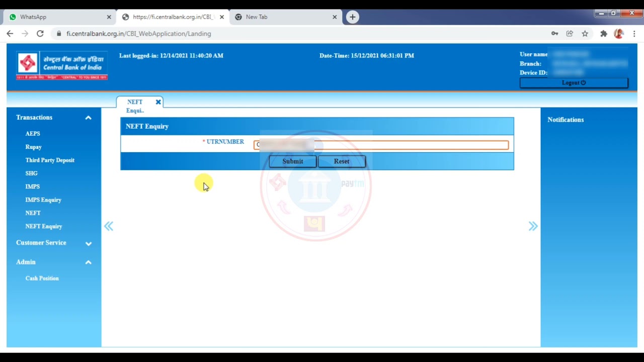
Task: View site information lock icon
Action: pos(59,34)
